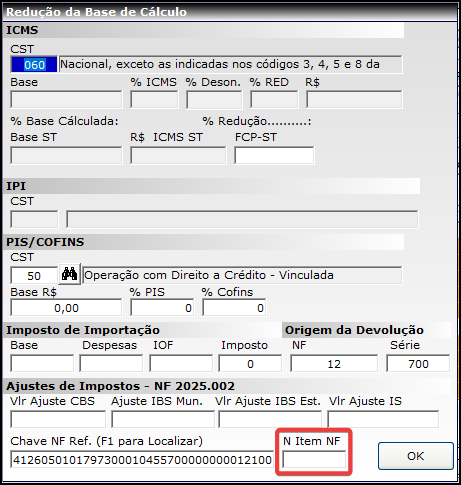
Task: Click the '% Base Cálculada:' label
Action: click(64, 121)
